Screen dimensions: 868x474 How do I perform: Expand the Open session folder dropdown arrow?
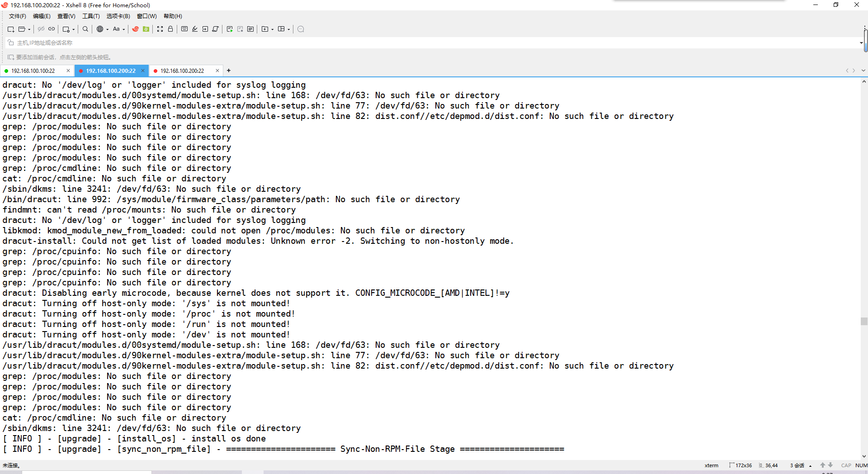pyautogui.click(x=29, y=29)
